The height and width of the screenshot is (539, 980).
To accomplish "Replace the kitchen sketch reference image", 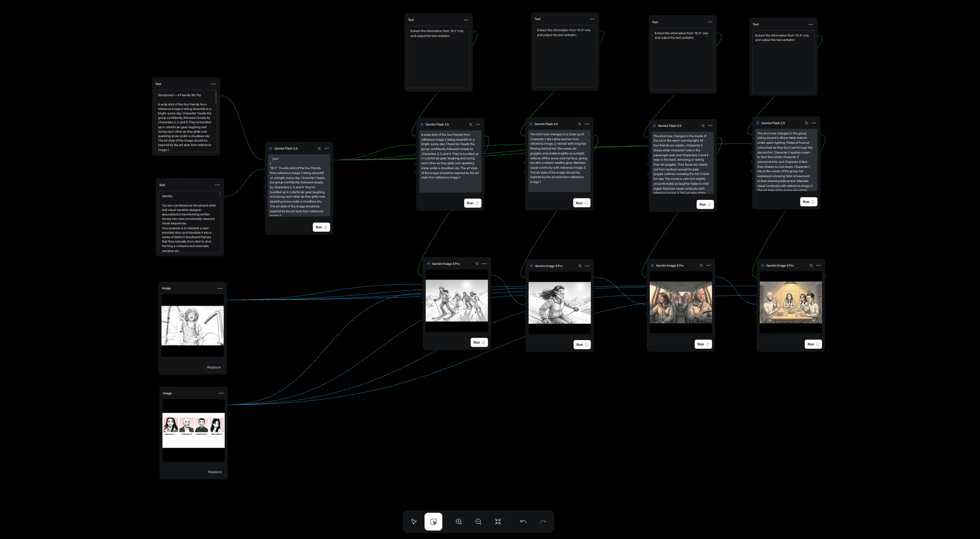I will point(214,367).
